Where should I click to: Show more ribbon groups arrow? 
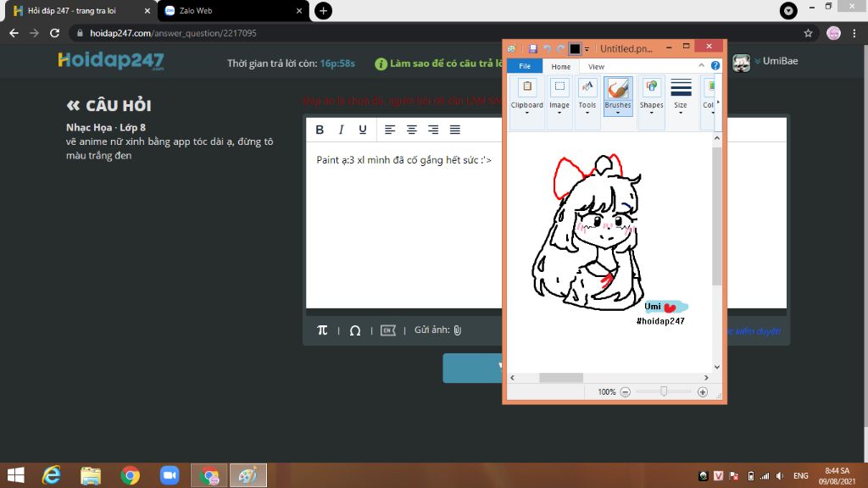(719, 103)
